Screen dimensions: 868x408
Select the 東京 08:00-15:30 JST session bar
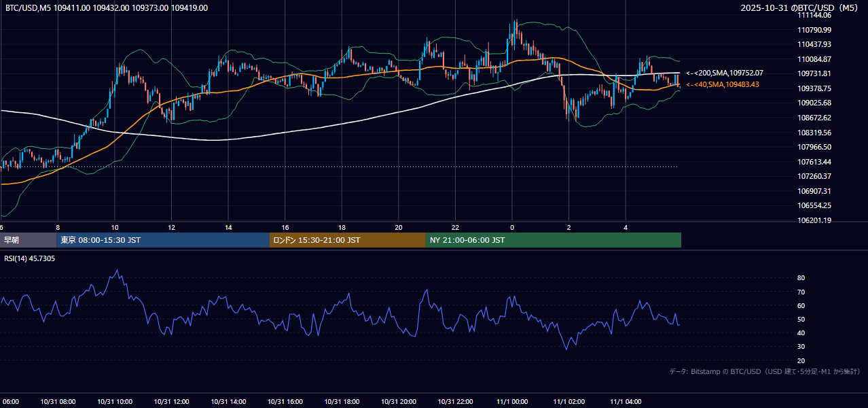pyautogui.click(x=163, y=240)
